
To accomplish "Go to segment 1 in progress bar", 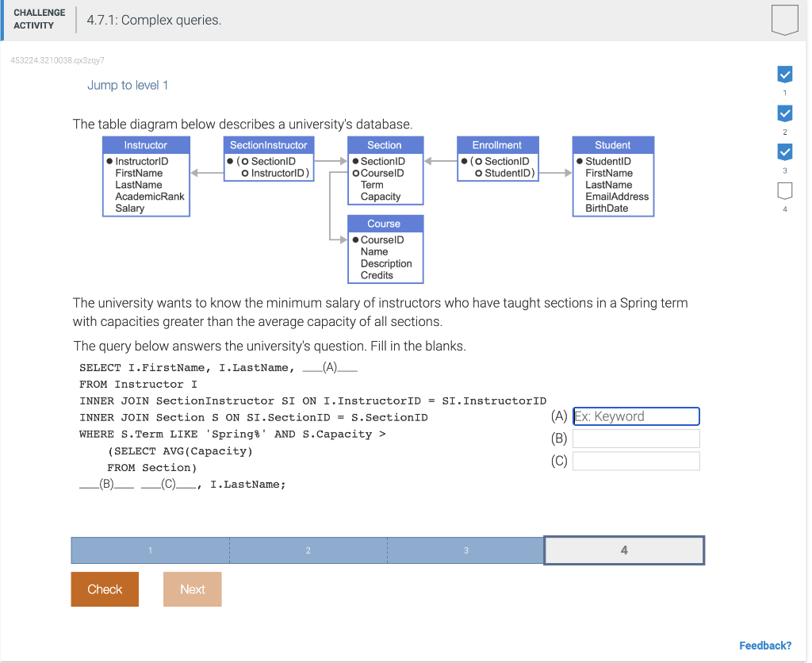I will click(150, 550).
